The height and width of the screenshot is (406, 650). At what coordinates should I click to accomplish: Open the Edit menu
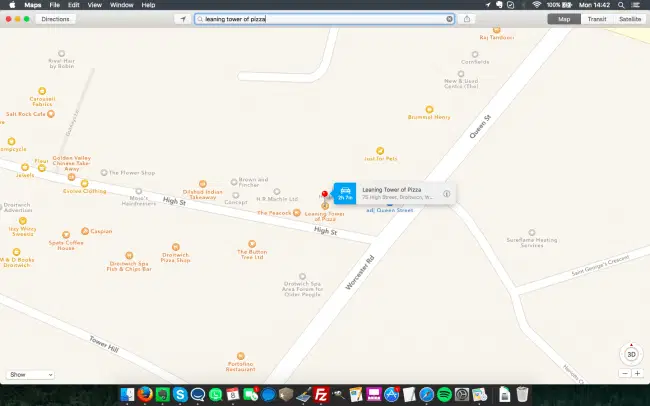[74, 5]
